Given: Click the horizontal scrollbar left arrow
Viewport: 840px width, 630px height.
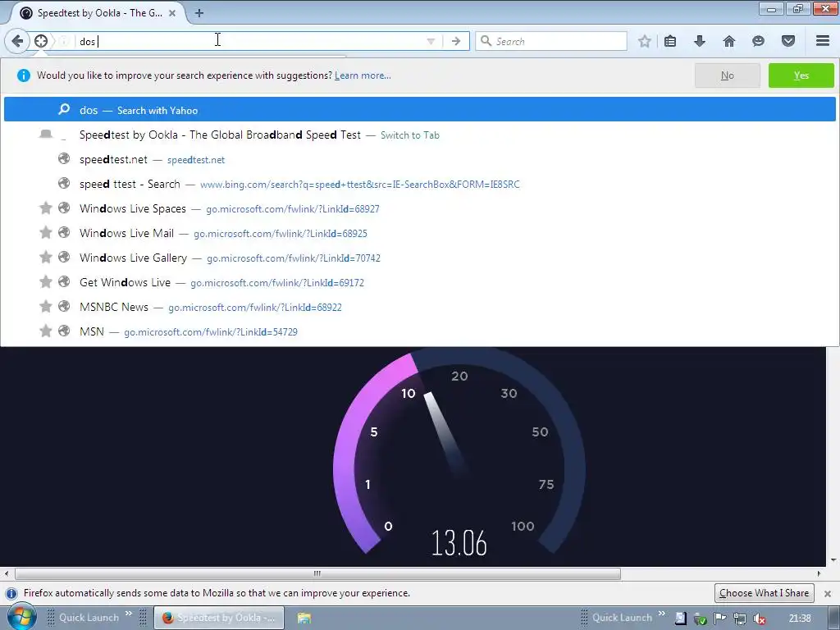Looking at the screenshot, I should click(x=7, y=573).
